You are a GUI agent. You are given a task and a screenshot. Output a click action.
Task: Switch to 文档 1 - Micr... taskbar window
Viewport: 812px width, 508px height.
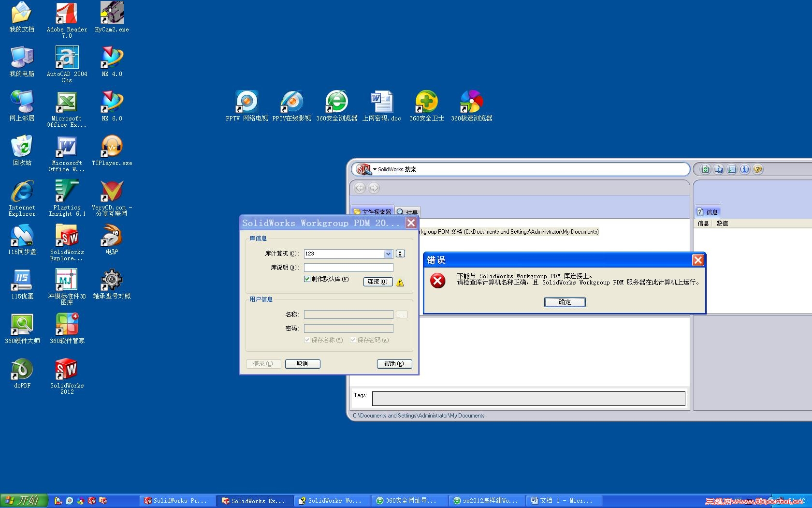click(x=564, y=501)
